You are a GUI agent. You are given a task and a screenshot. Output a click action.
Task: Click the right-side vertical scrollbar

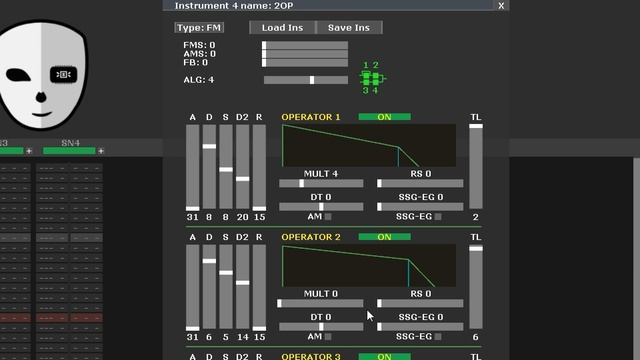(x=636, y=259)
